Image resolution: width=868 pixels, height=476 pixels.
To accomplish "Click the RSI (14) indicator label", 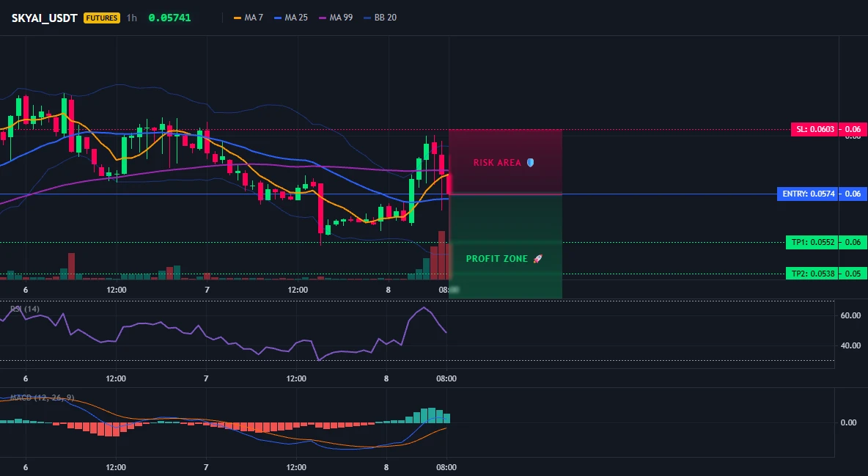I will [25, 309].
